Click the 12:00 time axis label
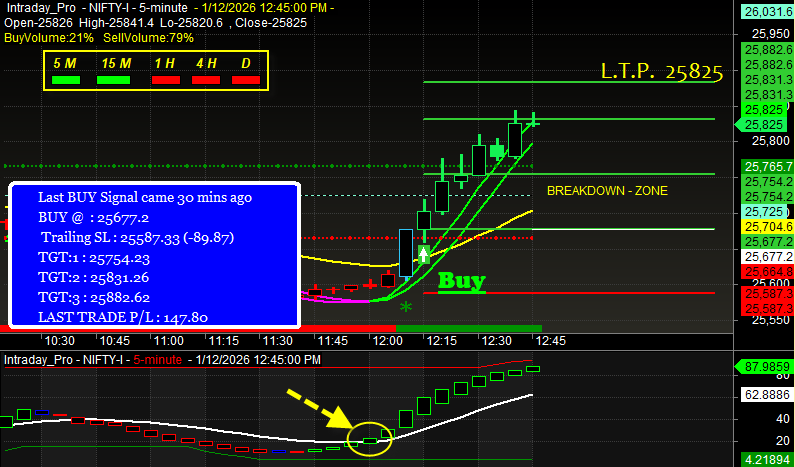Viewport: 795px width, 467px height. 387,341
